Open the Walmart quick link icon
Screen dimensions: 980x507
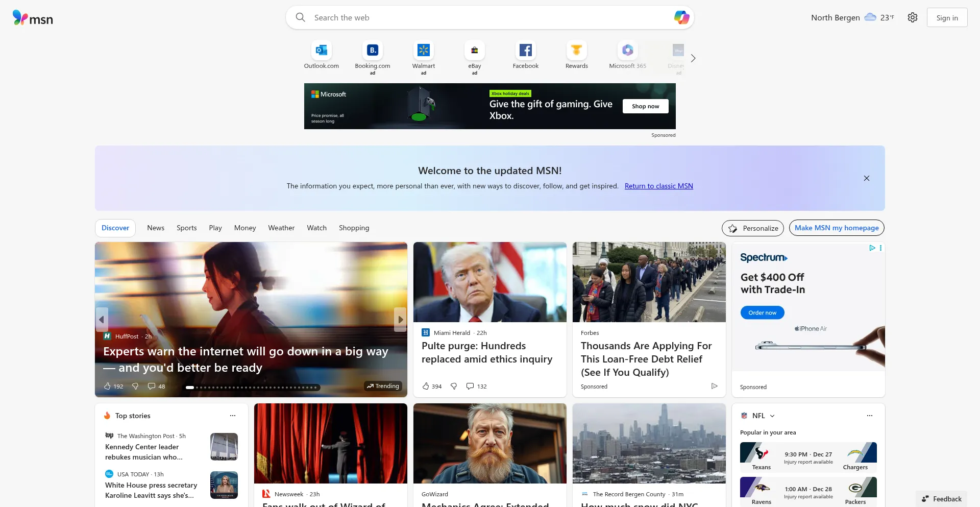pyautogui.click(x=423, y=50)
